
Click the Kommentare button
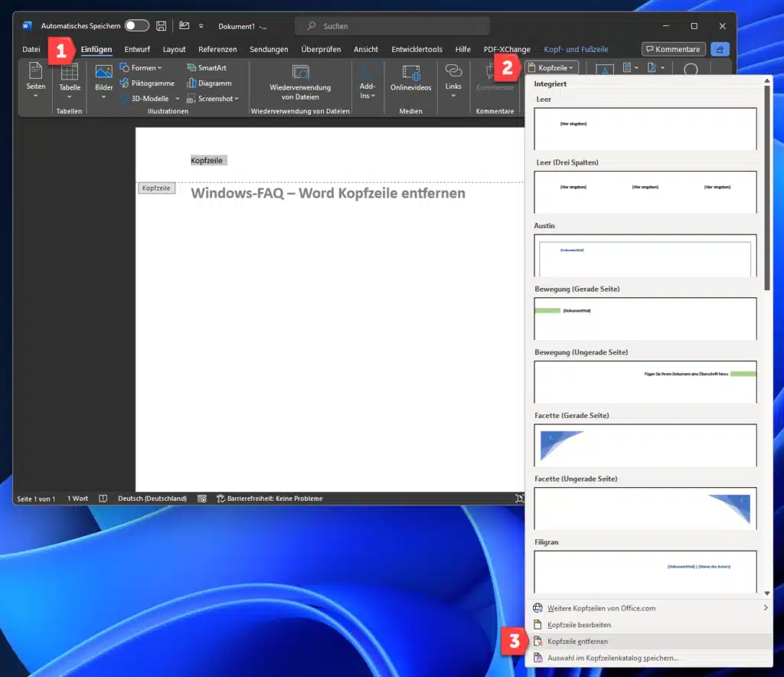[674, 49]
